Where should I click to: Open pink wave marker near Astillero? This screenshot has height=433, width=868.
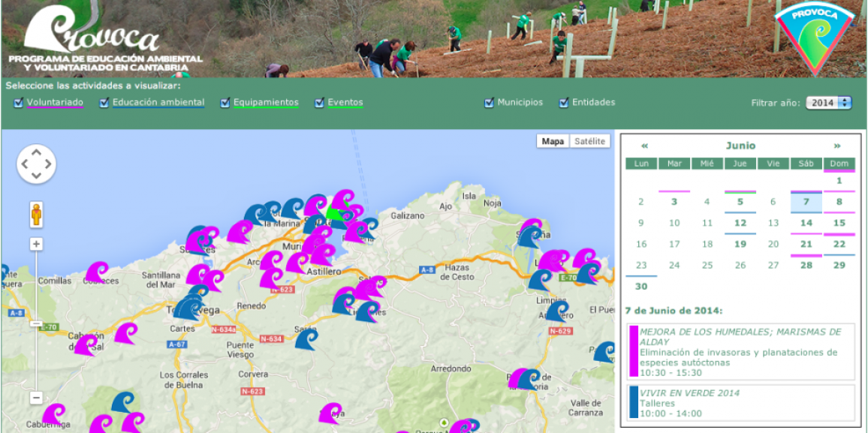point(323,254)
